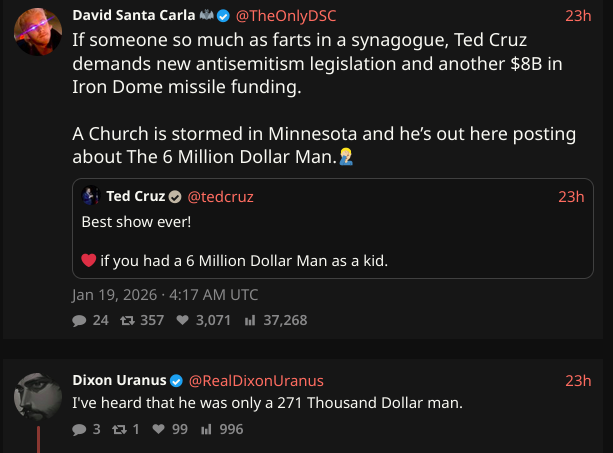The width and height of the screenshot is (613, 453).
Task: Click David Santa Carla's verified badge
Action: pos(224,16)
